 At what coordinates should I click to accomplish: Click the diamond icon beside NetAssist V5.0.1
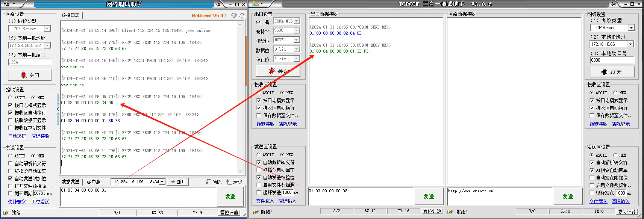[233, 16]
